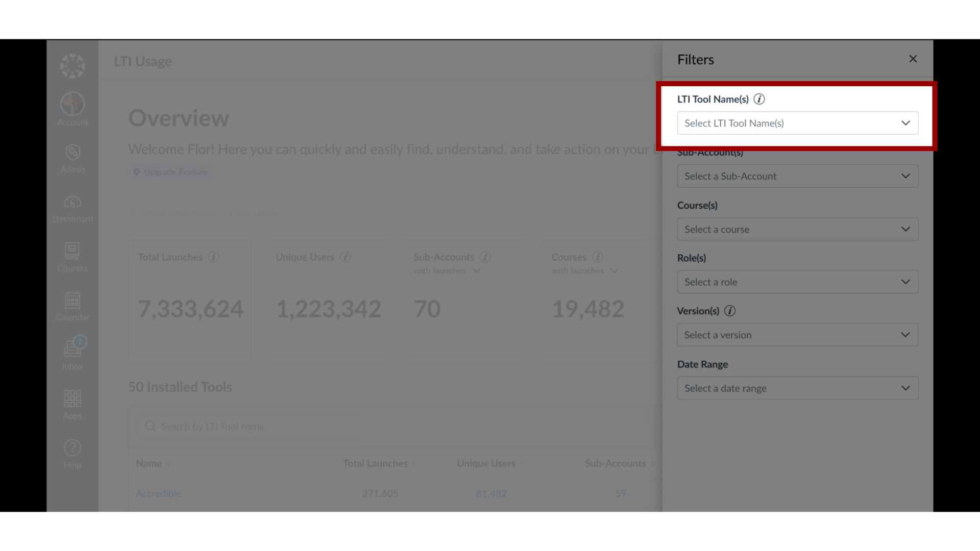Click the LTI Tool Name(s) info icon
Viewport: 980px width, 551px height.
[759, 99]
